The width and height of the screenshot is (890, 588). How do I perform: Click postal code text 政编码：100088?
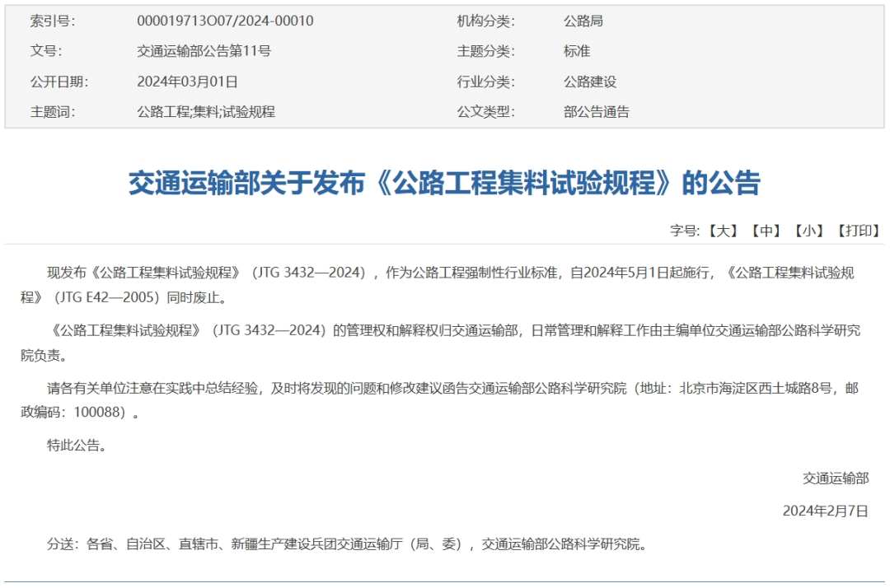tap(73, 413)
